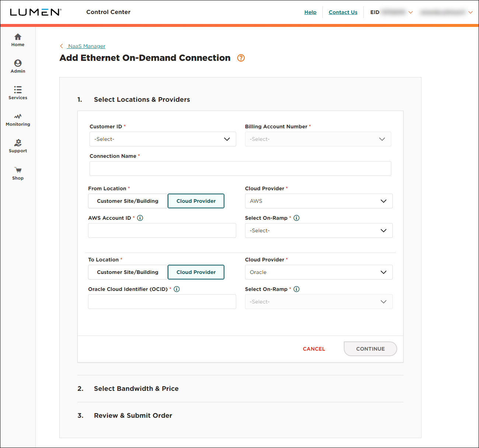
Task: Expand step 2 Select Bandwidth & Price
Action: point(136,389)
